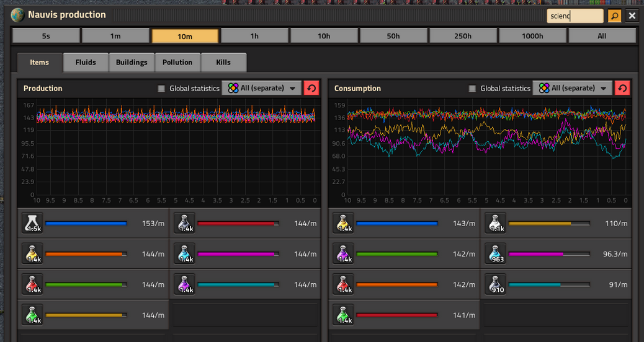Click the automation science pack icon in Consumption
The height and width of the screenshot is (342, 644).
point(343,284)
